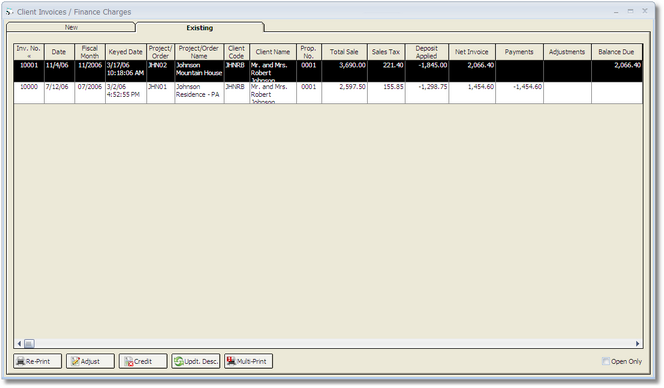This screenshot has width=664, height=388.
Task: Click deposit applied -1,298.75 cell
Action: pos(427,93)
